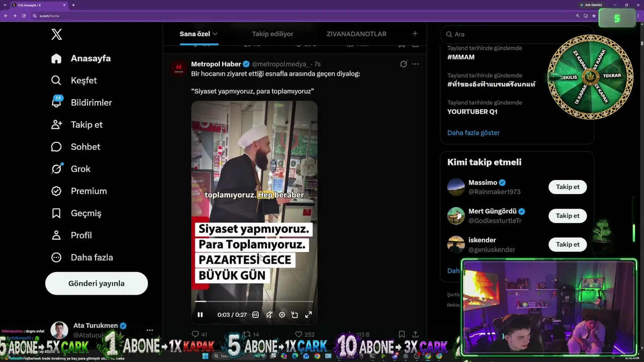
Task: Switch to ZIVANADANOTLAR tab
Action: (356, 34)
